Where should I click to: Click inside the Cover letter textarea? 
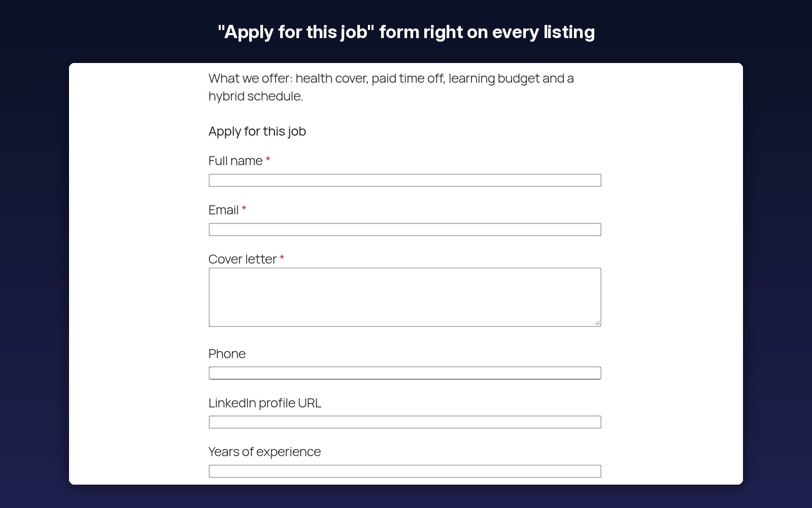(404, 297)
